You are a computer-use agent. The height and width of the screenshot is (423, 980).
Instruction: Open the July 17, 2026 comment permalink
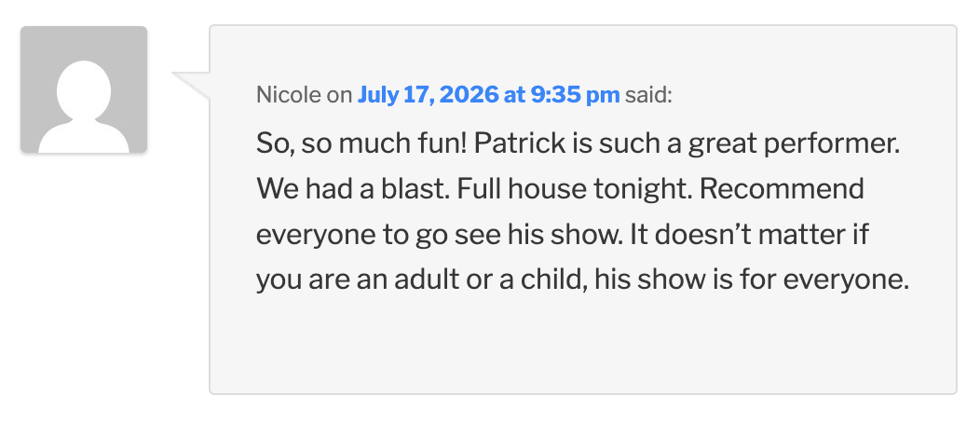coord(488,95)
